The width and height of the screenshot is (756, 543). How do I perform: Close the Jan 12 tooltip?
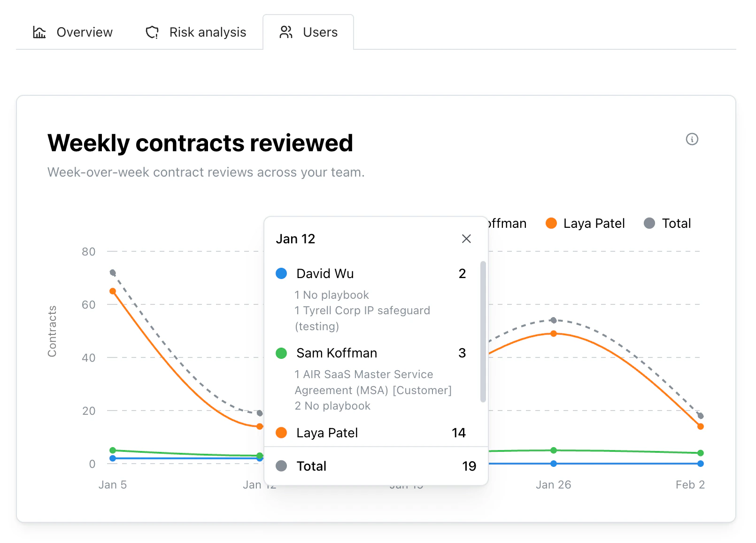click(466, 239)
